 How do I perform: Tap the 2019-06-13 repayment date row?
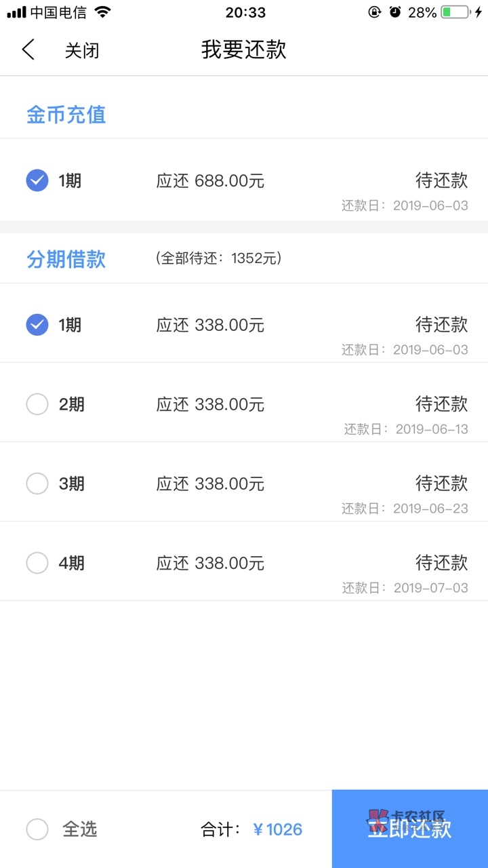[405, 429]
